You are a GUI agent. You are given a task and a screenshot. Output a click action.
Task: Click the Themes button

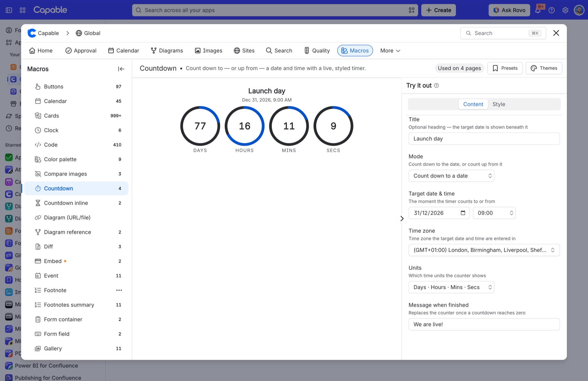(544, 68)
